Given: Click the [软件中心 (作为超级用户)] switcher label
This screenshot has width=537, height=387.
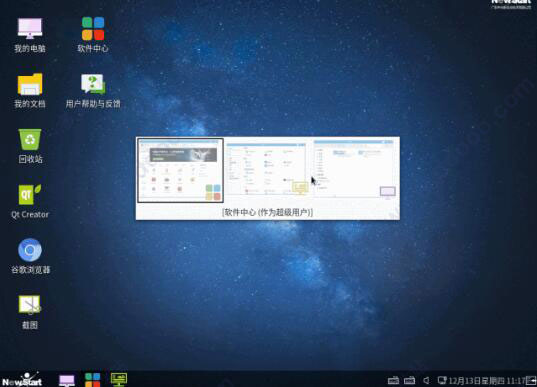Looking at the screenshot, I should (267, 212).
